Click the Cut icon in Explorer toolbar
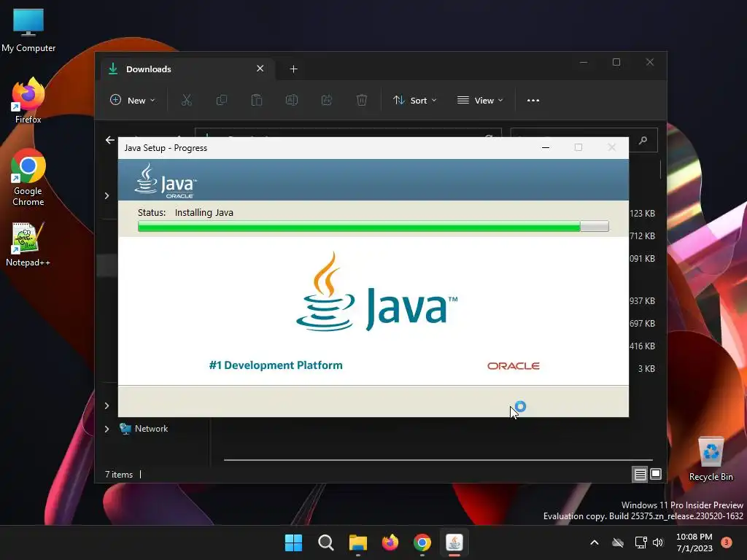Image resolution: width=747 pixels, height=560 pixels. pyautogui.click(x=186, y=100)
